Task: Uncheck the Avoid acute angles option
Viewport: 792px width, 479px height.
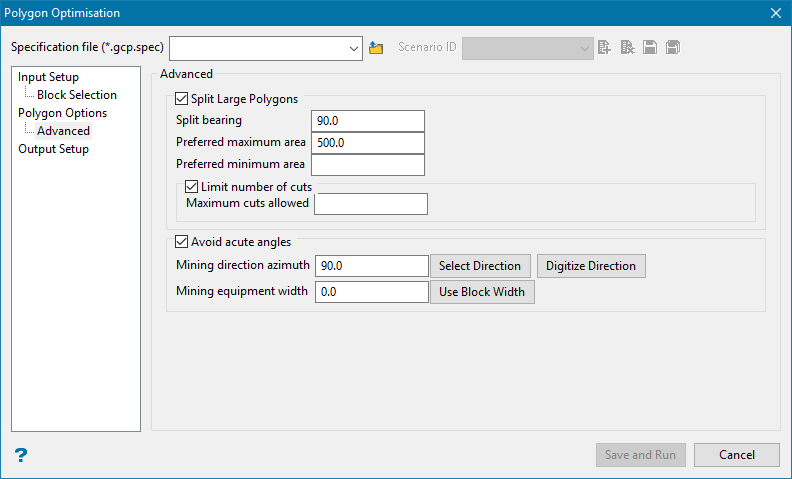Action: pos(181,241)
